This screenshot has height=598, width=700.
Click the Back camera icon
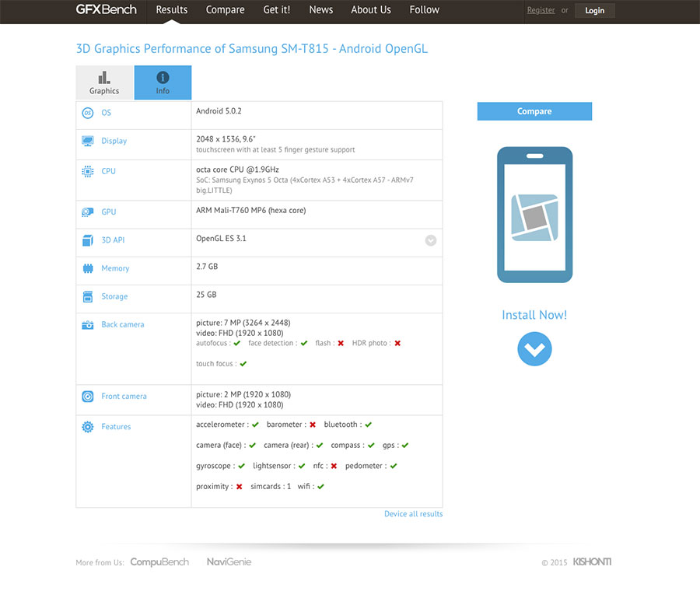click(88, 325)
